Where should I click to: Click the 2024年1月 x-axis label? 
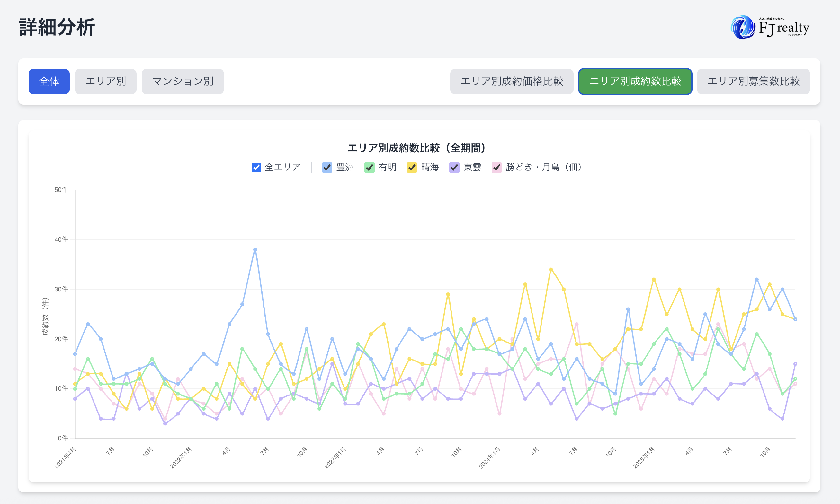[490, 458]
